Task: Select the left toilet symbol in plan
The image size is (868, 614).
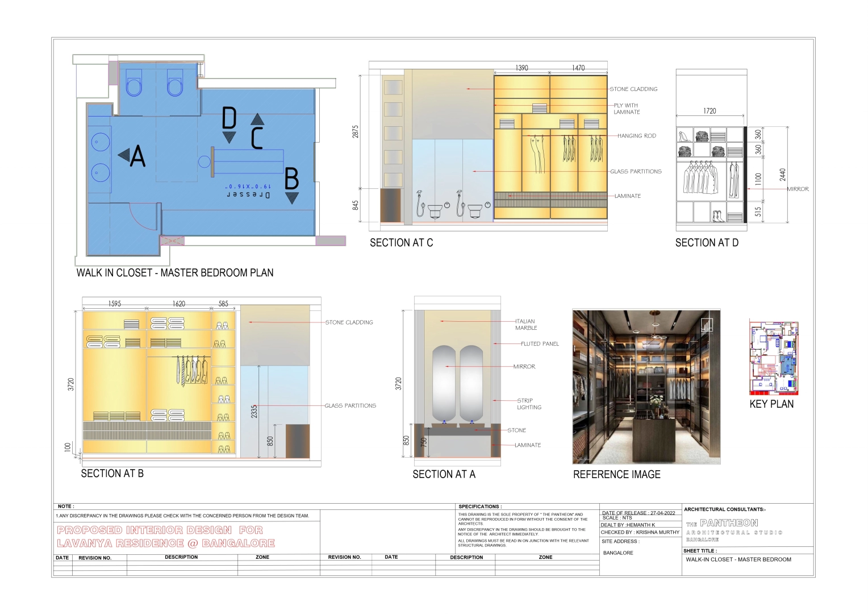Action: (x=134, y=84)
